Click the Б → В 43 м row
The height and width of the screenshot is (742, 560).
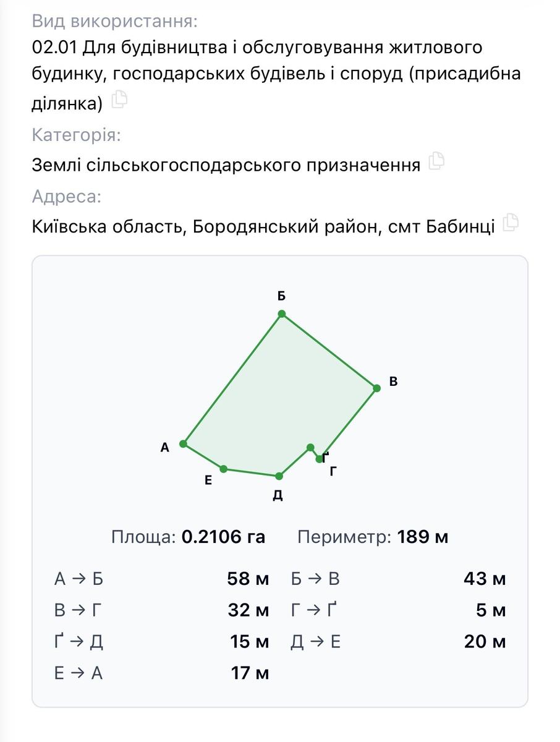click(x=399, y=579)
